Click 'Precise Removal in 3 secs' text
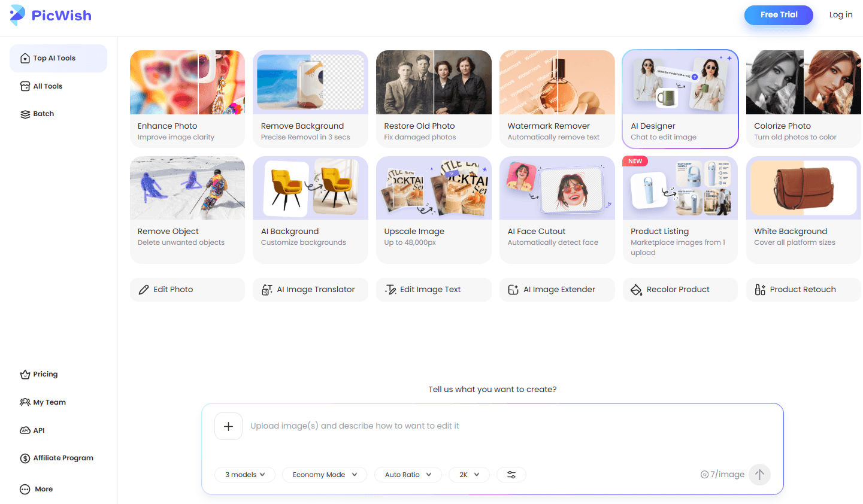 305,137
